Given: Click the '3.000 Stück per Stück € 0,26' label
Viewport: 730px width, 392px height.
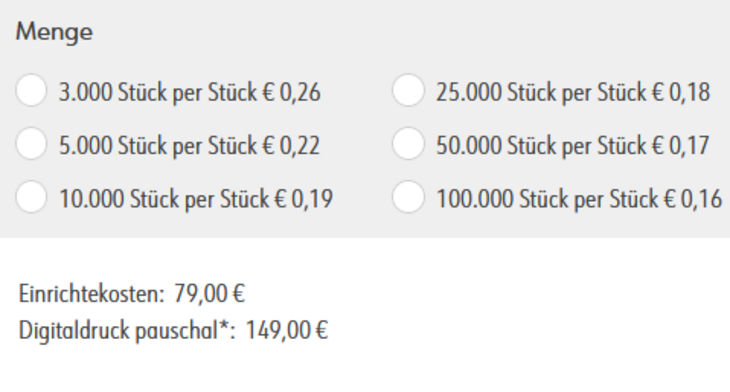Looking at the screenshot, I should point(189,92).
